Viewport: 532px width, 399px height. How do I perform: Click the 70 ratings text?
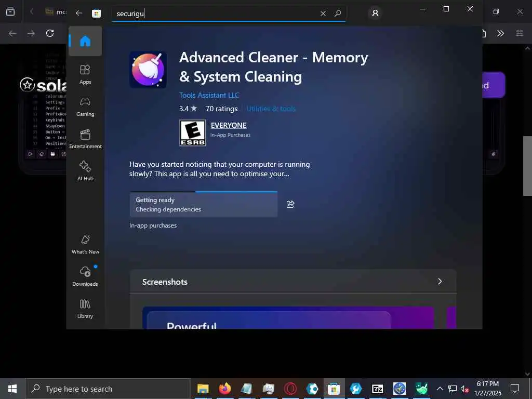coord(221,109)
